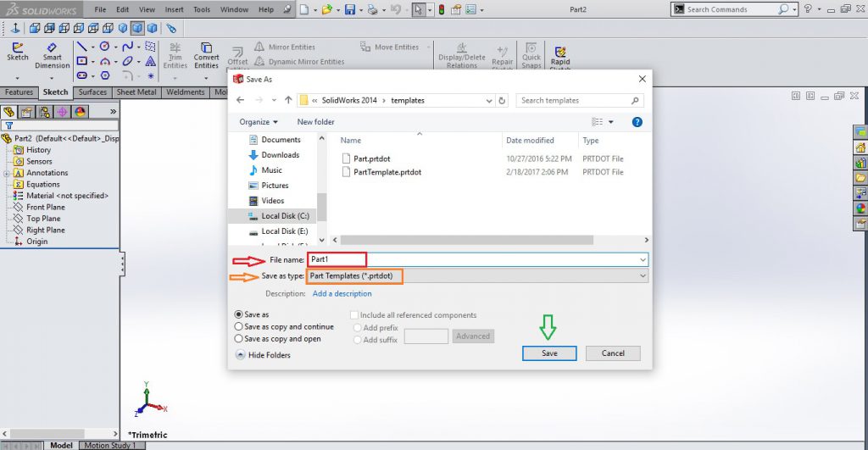
Task: Open the Insert menu
Action: click(x=174, y=9)
